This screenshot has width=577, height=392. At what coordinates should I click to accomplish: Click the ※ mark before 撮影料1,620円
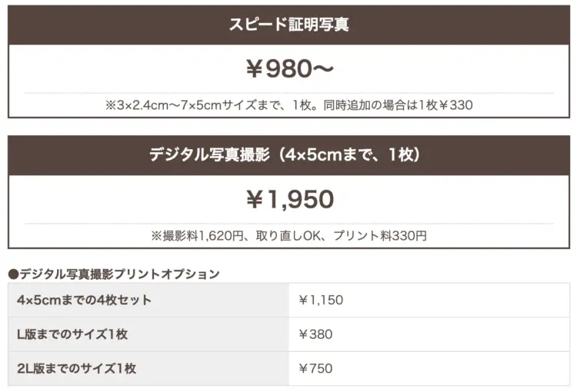155,236
